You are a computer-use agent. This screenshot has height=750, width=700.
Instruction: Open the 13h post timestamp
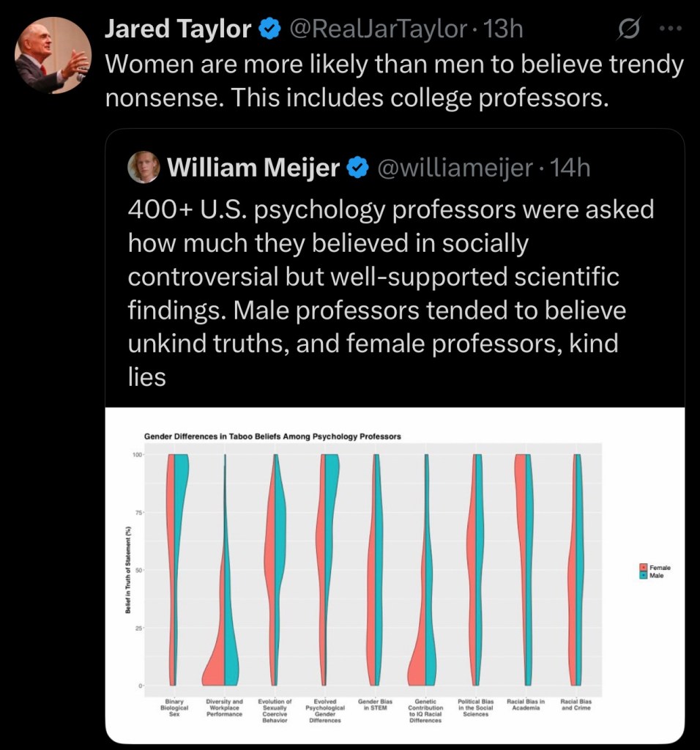click(x=504, y=29)
